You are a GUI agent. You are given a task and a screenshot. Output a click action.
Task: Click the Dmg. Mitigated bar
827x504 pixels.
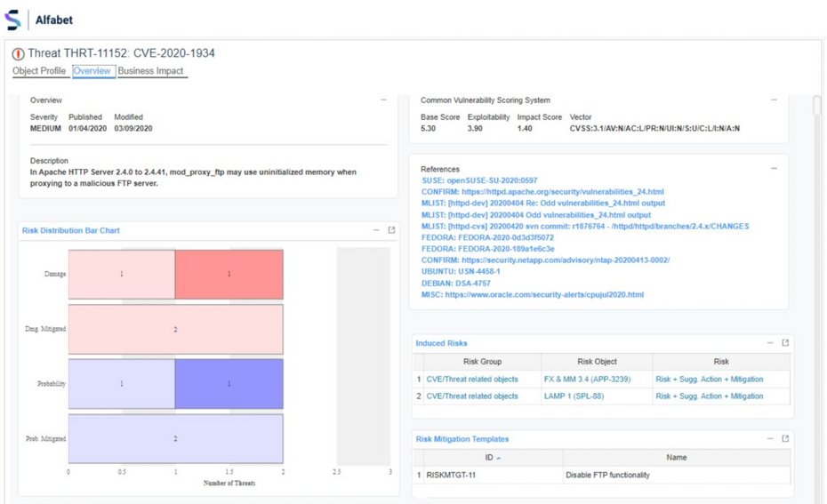click(176, 329)
